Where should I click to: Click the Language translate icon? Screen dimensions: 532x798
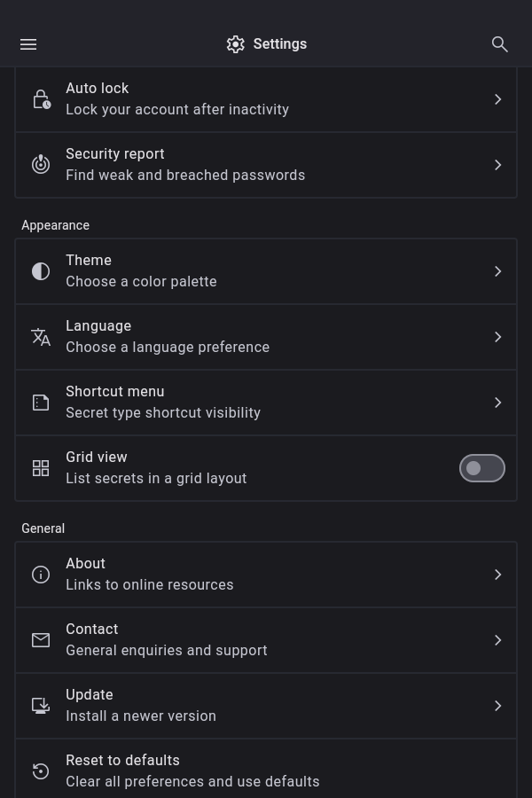coord(41,337)
